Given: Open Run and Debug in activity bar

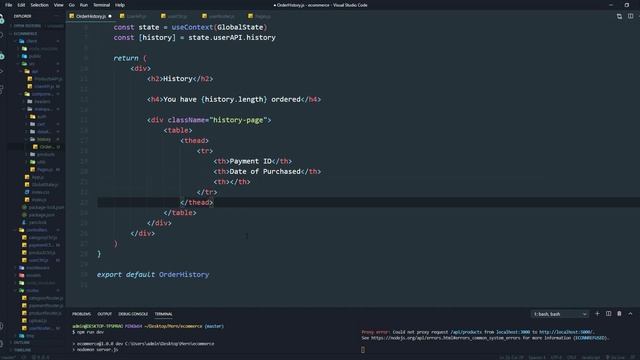Looking at the screenshot, I should click(2, 72).
